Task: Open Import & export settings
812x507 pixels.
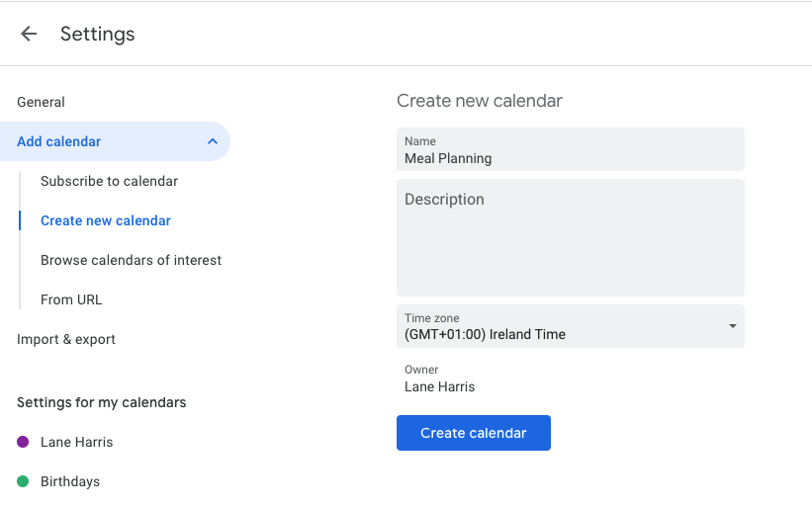Action: [66, 339]
